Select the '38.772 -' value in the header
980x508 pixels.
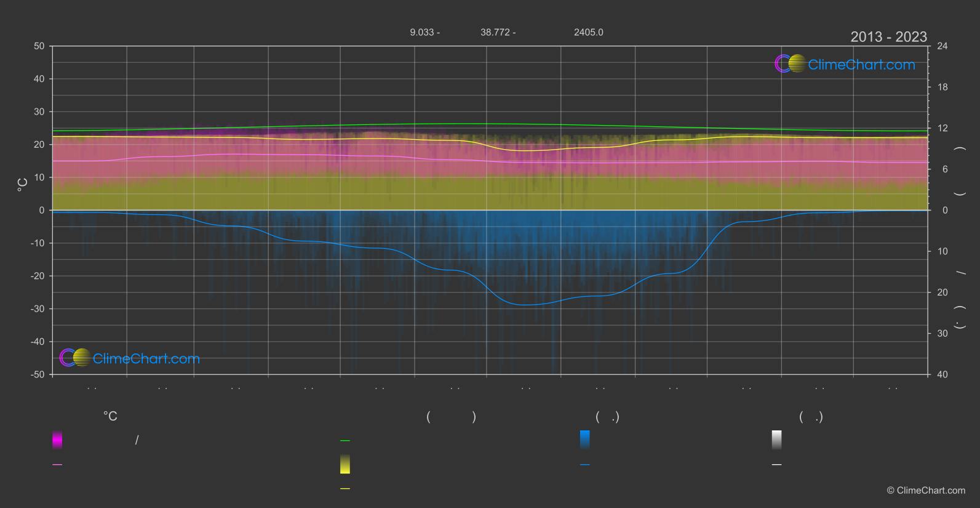pos(498,32)
